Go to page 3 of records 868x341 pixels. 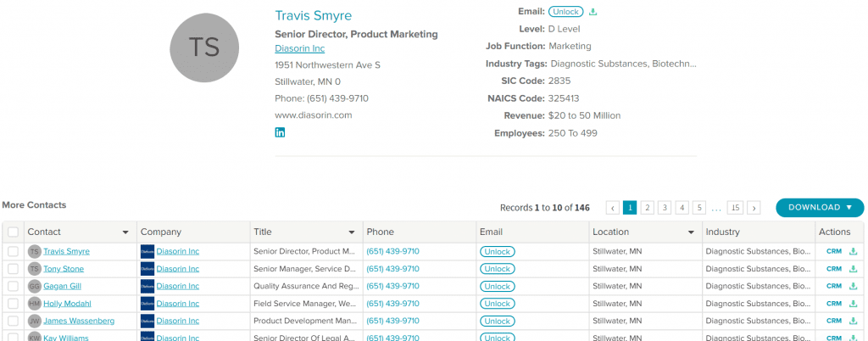pyautogui.click(x=665, y=208)
